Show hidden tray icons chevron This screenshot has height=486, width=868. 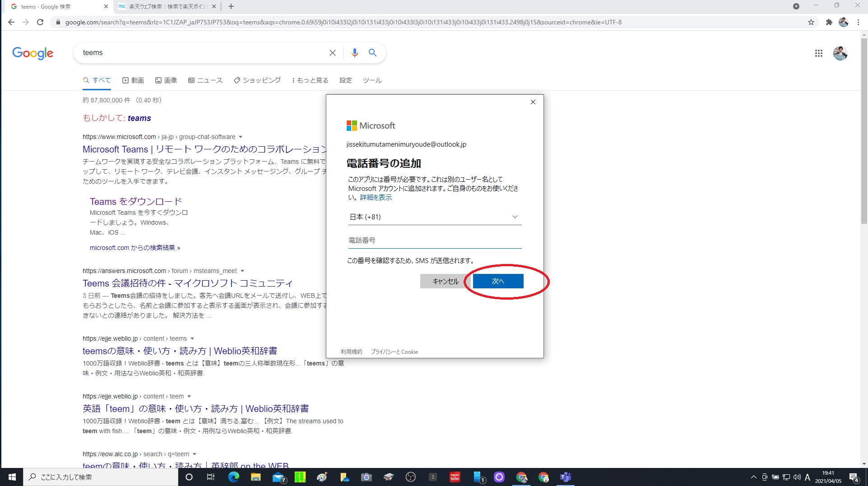753,477
